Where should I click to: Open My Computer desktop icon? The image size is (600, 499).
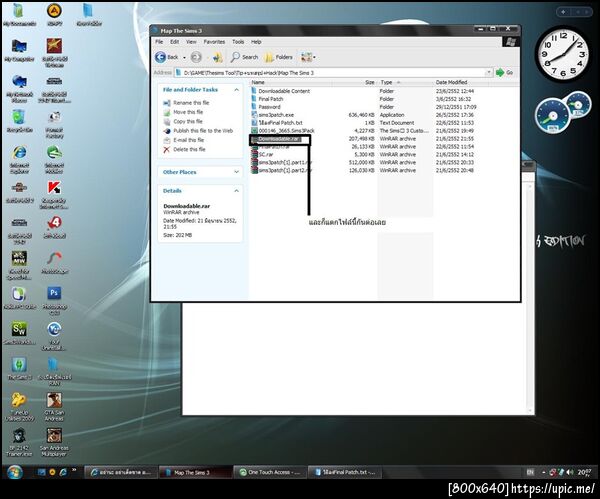point(19,51)
